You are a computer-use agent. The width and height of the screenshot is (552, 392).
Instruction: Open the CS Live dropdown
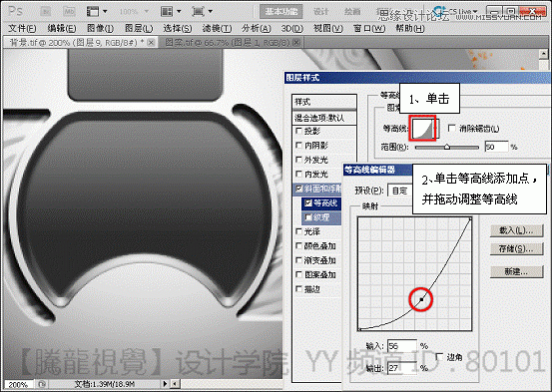coord(456,11)
